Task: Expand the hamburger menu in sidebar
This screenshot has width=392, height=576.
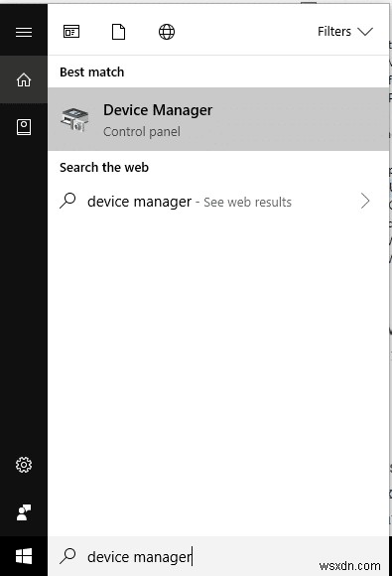Action: click(x=24, y=32)
